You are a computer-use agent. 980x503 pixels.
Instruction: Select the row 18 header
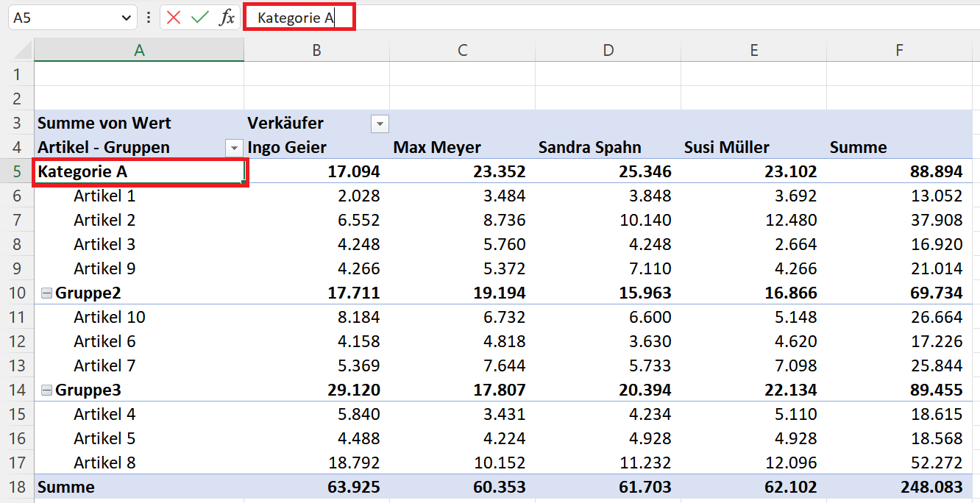coord(17,487)
